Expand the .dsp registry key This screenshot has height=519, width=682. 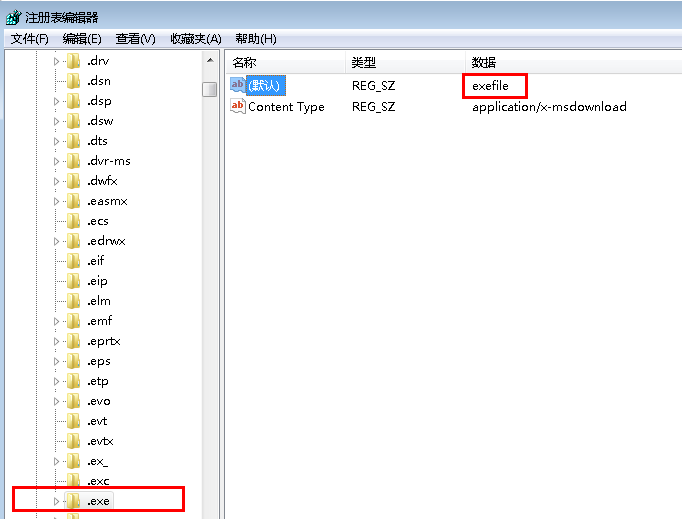coord(57,101)
